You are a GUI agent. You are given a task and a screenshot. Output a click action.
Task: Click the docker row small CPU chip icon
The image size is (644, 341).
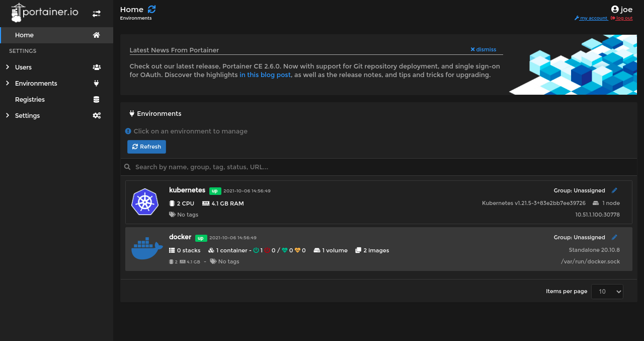(x=172, y=262)
